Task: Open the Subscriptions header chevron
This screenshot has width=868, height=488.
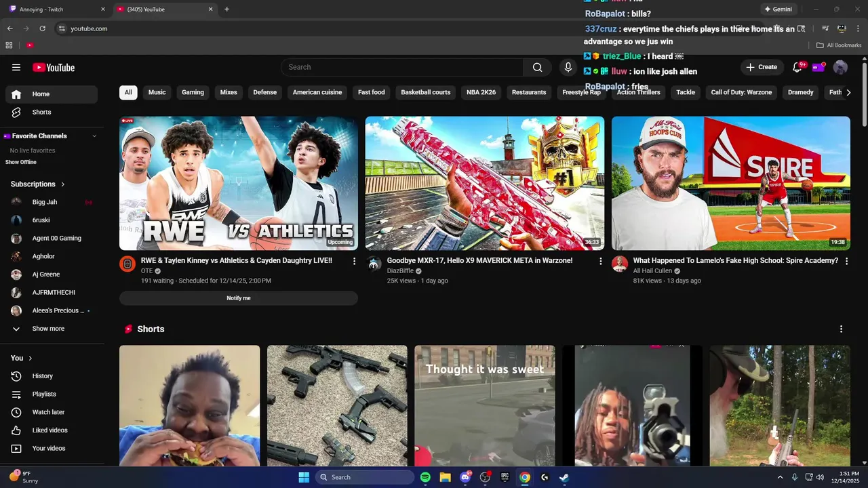Action: (63, 184)
